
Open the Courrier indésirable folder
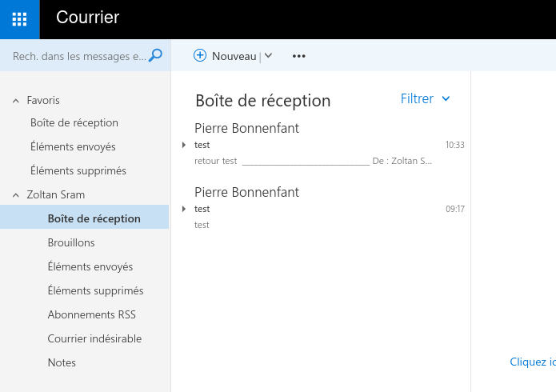[94, 338]
